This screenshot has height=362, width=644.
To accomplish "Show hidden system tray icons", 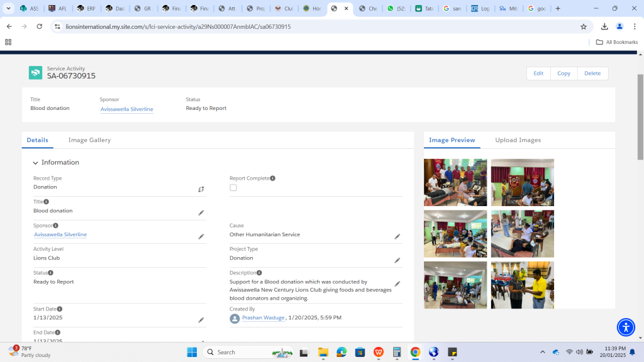I will pyautogui.click(x=543, y=352).
